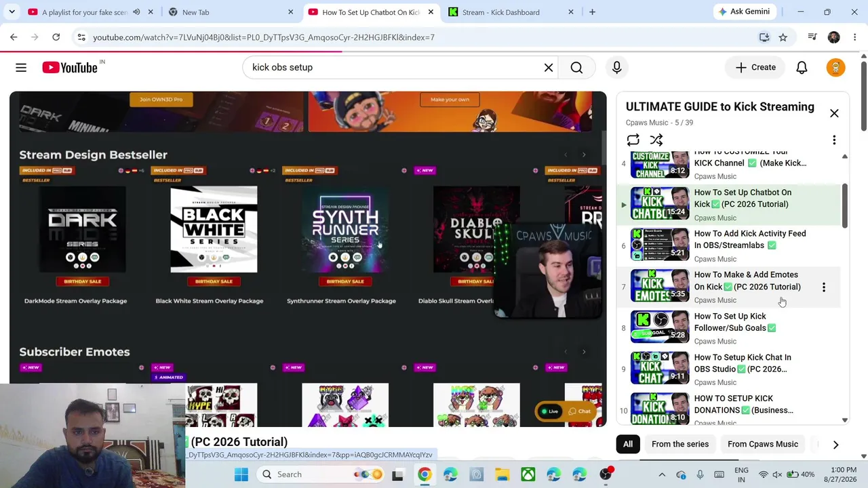This screenshot has width=868, height=488.
Task: Bookmark this page with the star icon
Action: [x=783, y=37]
